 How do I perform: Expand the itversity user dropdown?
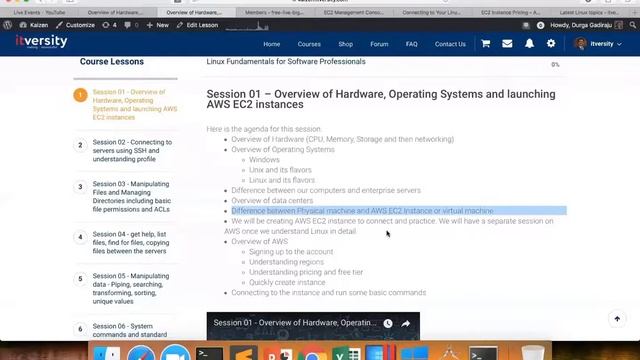(x=606, y=44)
